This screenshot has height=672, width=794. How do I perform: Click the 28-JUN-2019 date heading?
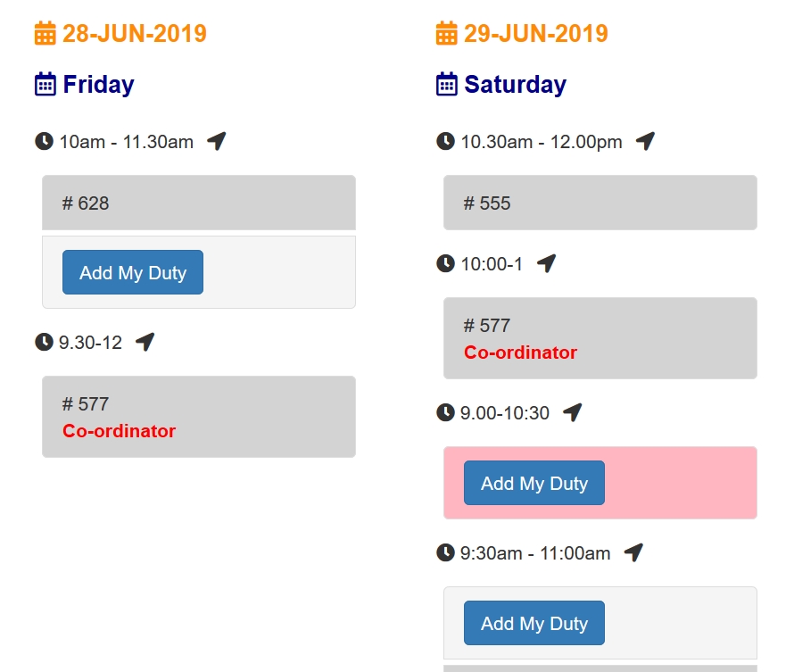[134, 34]
